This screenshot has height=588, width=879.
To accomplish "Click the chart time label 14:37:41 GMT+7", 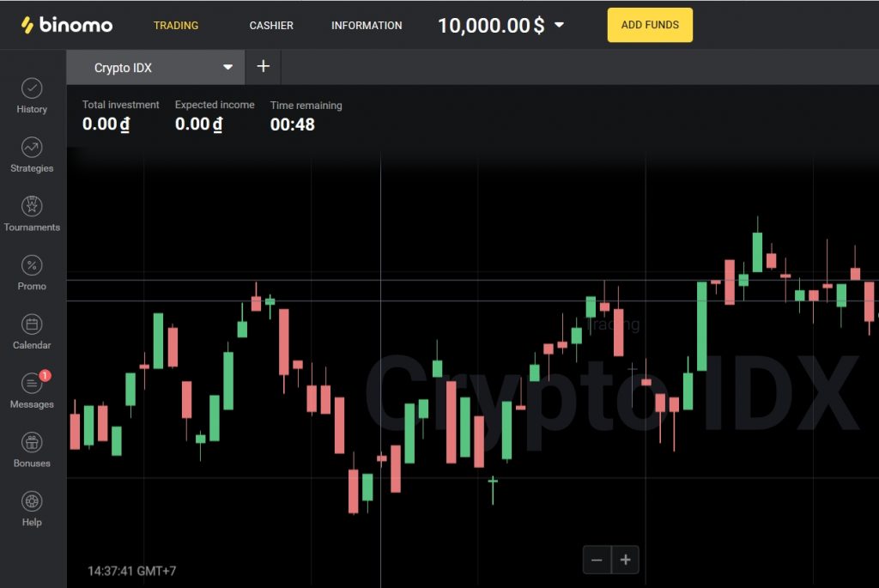I will (132, 571).
